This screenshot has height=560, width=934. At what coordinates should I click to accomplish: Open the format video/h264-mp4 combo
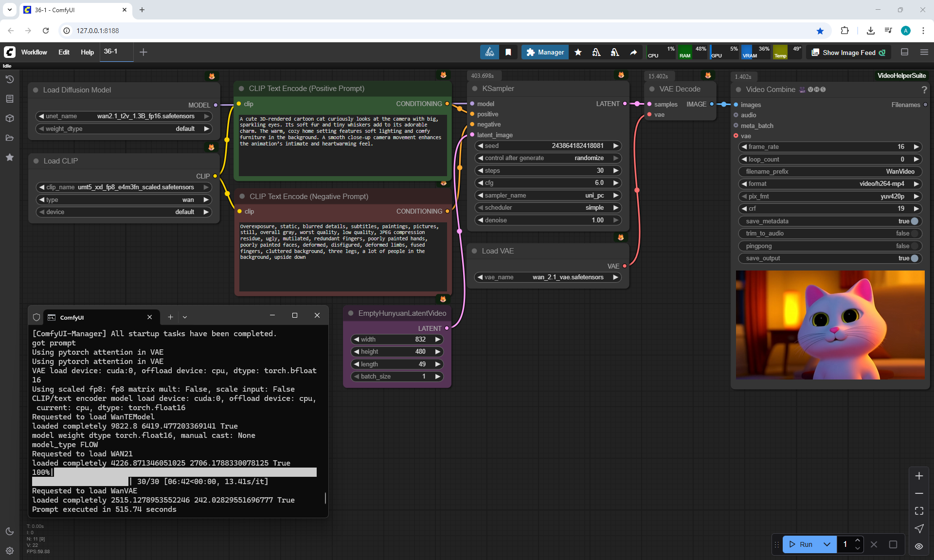[829, 183]
